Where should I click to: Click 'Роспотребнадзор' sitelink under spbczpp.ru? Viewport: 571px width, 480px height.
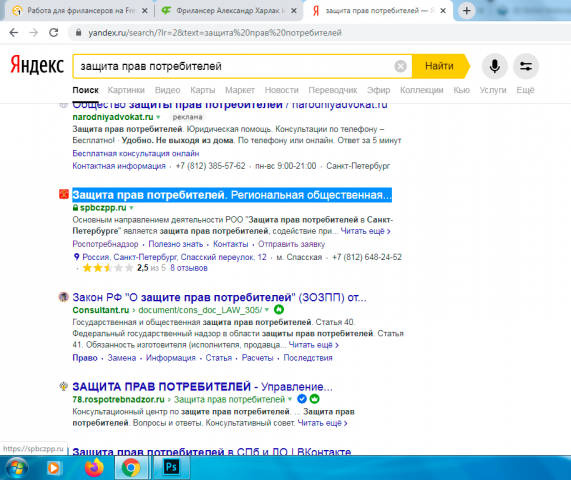[x=105, y=244]
